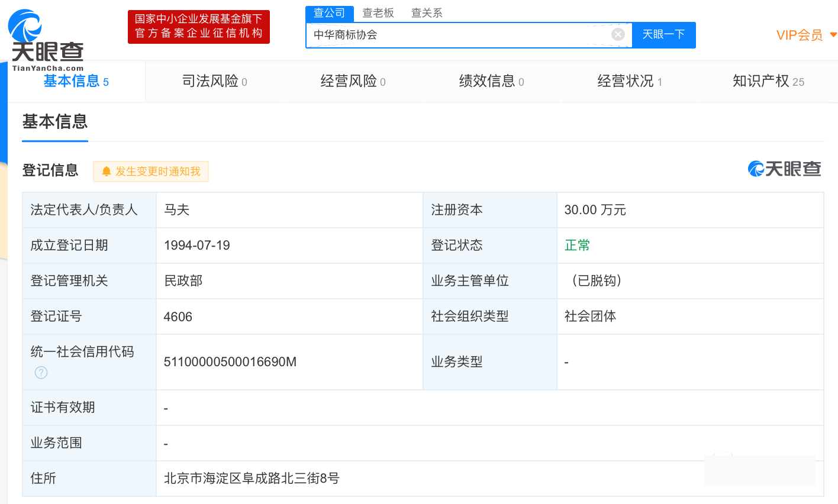838x504 pixels.
Task: Expand the 登记状态 正常 status details
Action: point(577,245)
